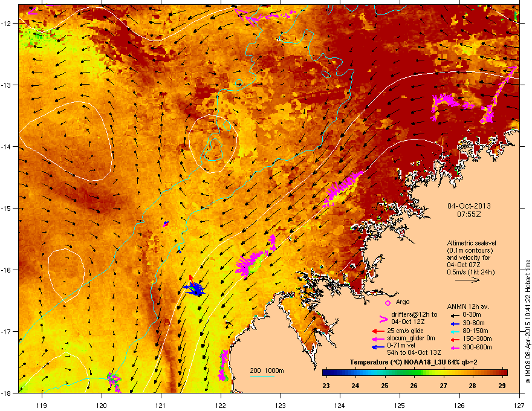Click the magenta drifters chevron legend symbol
The width and height of the screenshot is (532, 411).
383,319
